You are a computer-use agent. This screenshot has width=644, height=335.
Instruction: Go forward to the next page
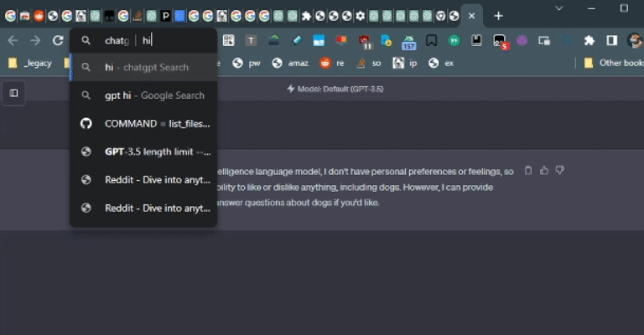click(35, 40)
